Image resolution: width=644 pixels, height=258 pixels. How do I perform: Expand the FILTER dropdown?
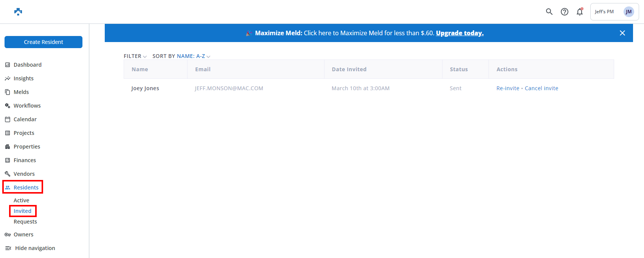pyautogui.click(x=135, y=56)
